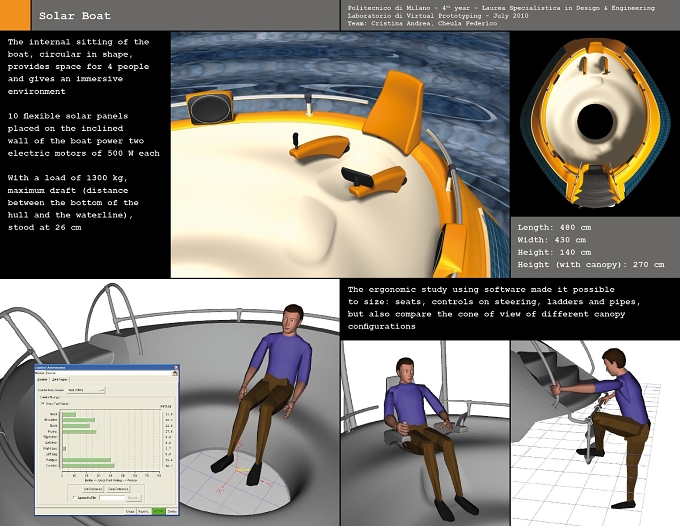Viewport: 680px width, 526px height.
Task: Toggle the green ACTIVE button
Action: pyautogui.click(x=159, y=511)
